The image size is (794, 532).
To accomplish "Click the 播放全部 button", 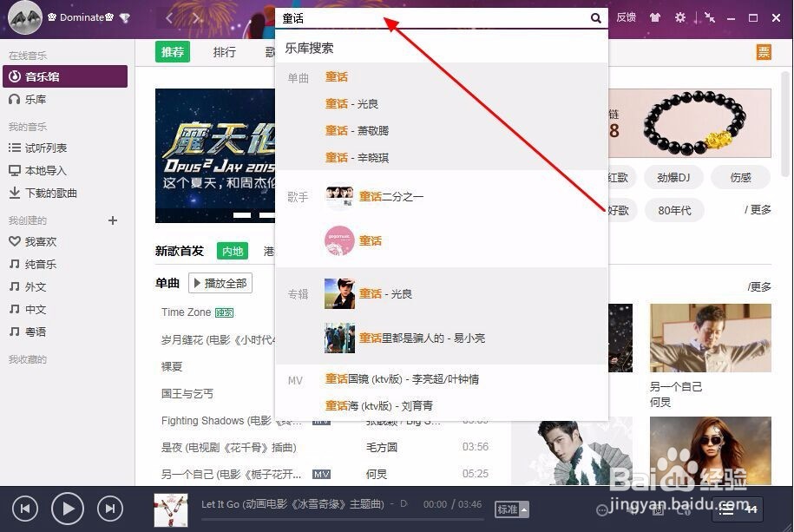I will (220, 283).
